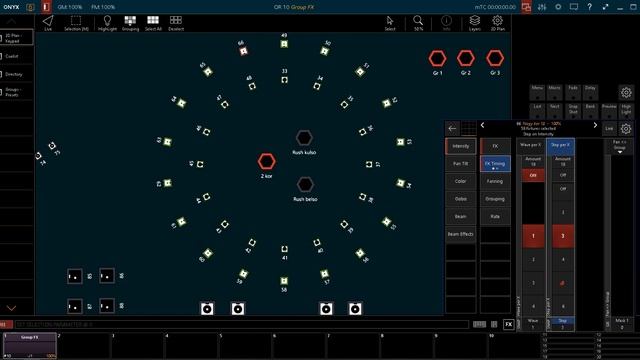Click the Group FX cuelist thumbnail

pyautogui.click(x=30, y=345)
